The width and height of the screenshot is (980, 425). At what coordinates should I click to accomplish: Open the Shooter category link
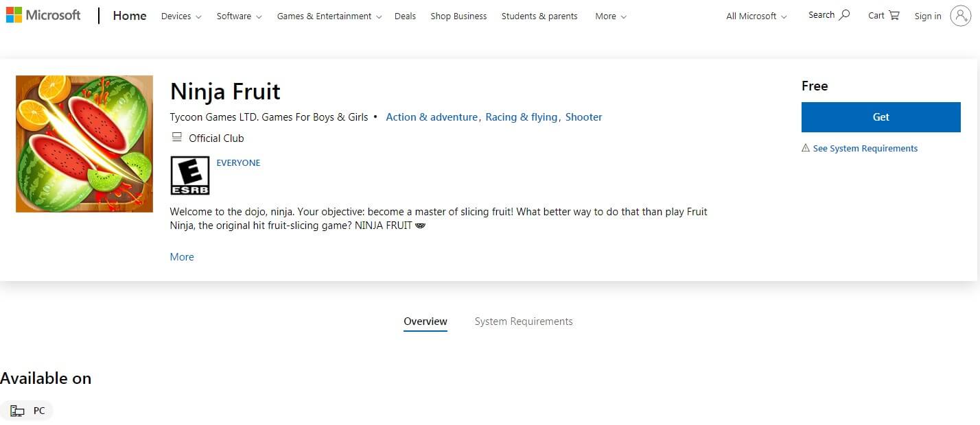(584, 117)
